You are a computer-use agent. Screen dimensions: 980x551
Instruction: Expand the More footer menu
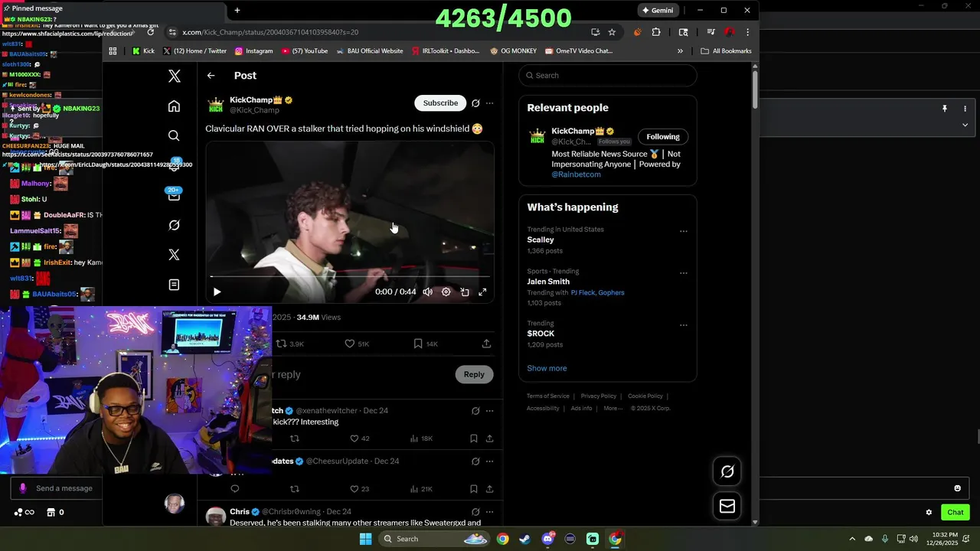pos(612,408)
